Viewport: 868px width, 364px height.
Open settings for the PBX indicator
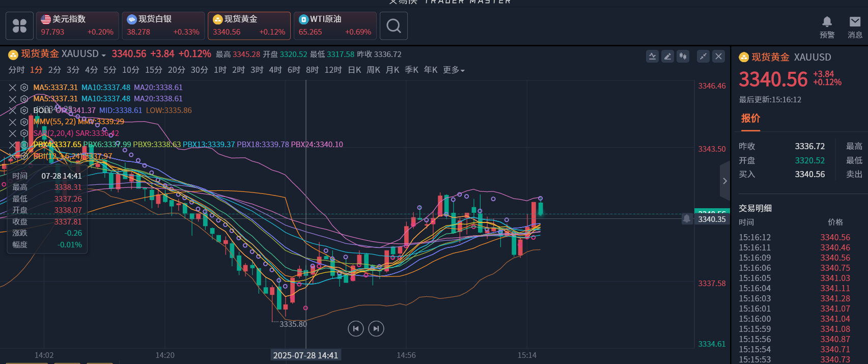[x=24, y=145]
